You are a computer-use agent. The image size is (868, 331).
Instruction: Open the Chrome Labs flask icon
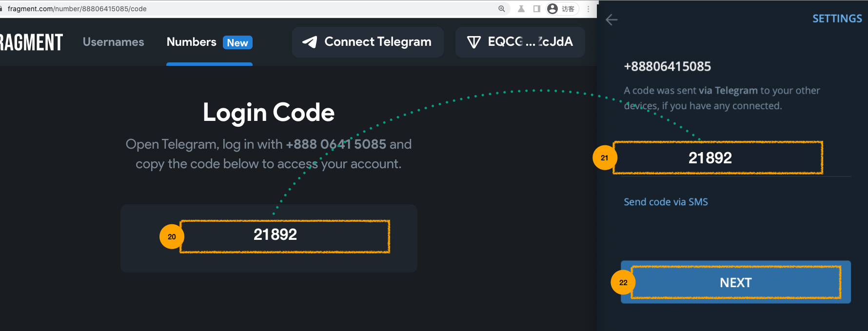click(521, 9)
